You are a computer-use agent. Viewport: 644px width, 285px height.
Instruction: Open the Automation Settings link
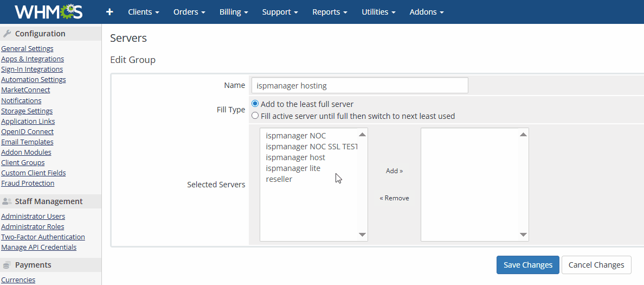[x=34, y=80]
